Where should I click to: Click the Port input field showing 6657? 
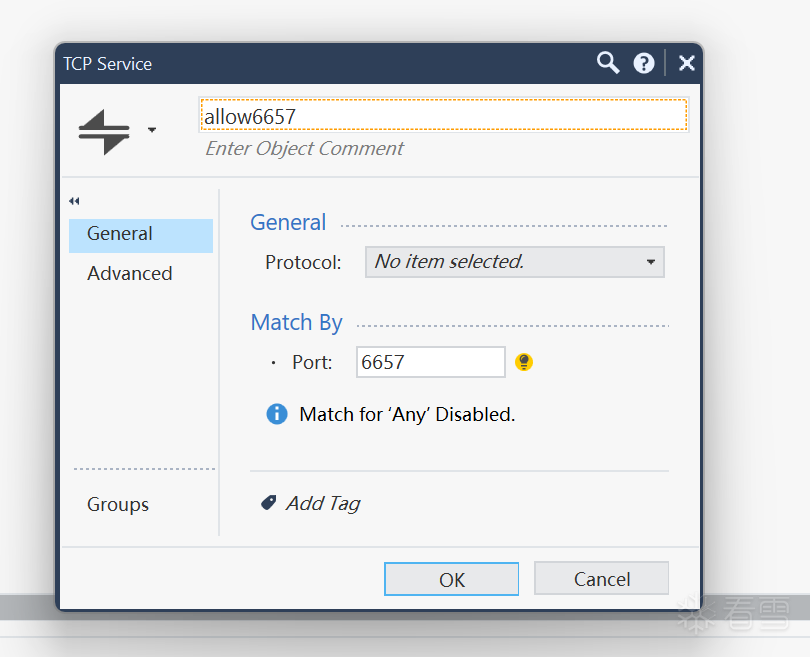click(430, 362)
